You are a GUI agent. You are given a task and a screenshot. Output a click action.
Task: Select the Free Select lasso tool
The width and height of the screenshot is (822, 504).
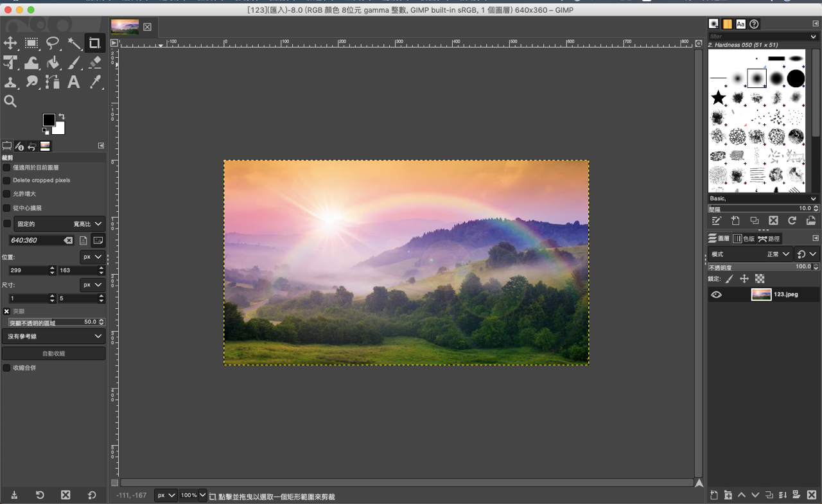coord(53,43)
